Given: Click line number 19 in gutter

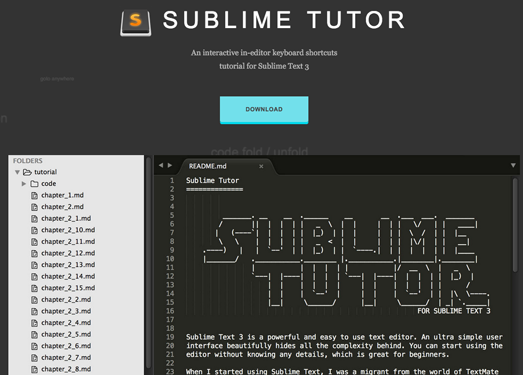Looking at the screenshot, I should pos(170,337).
